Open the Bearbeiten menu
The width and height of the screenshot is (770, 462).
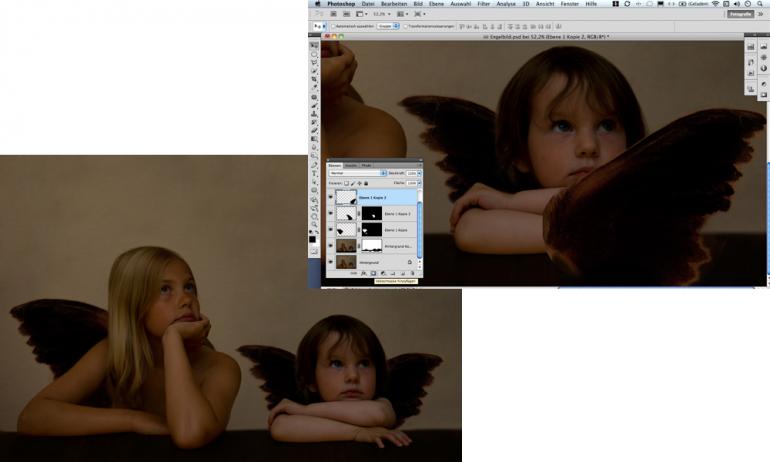[x=394, y=4]
